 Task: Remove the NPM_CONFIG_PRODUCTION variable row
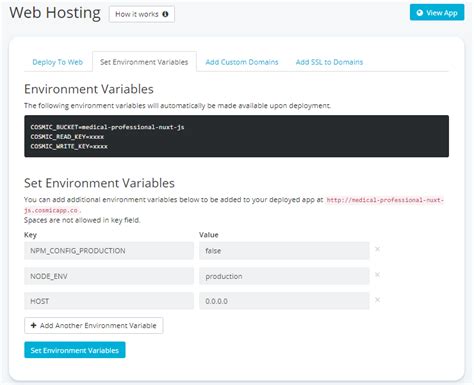point(377,249)
